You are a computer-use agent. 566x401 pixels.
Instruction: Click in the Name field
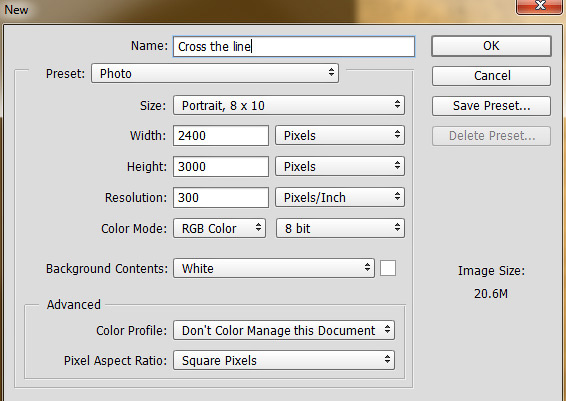[x=294, y=46]
